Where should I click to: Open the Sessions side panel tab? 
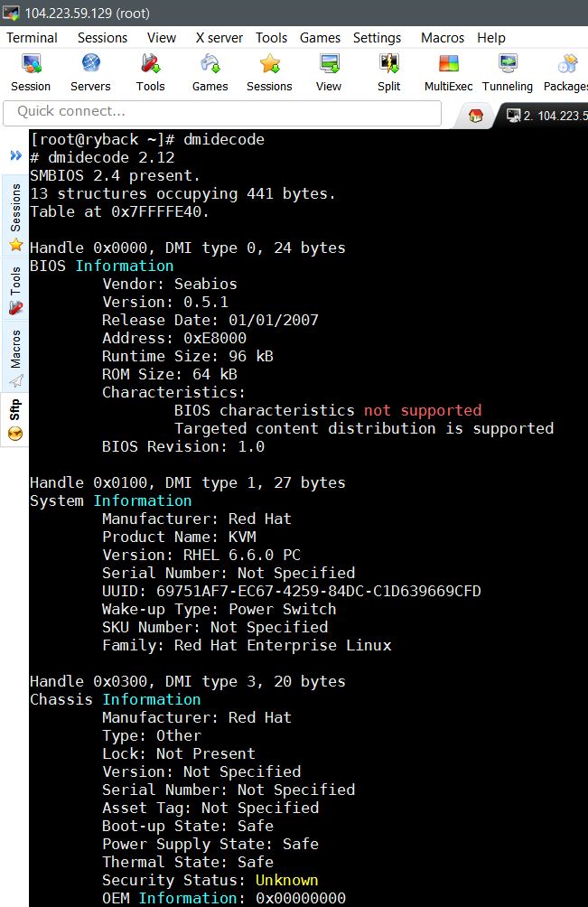[15, 216]
